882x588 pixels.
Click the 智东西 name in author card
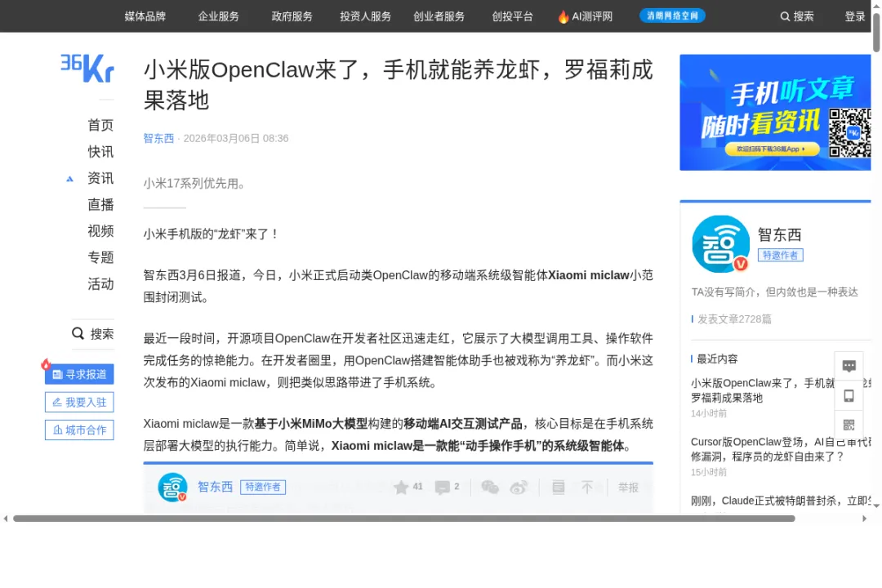click(780, 234)
